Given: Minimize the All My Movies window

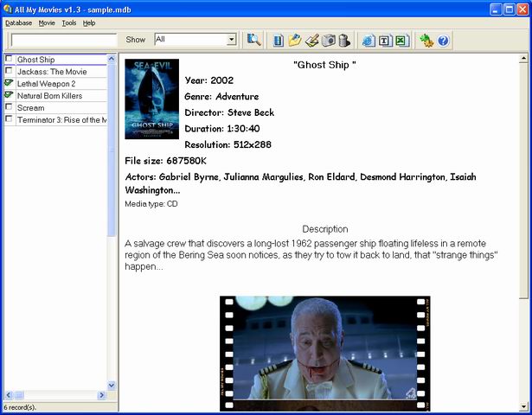Looking at the screenshot, I should 496,10.
